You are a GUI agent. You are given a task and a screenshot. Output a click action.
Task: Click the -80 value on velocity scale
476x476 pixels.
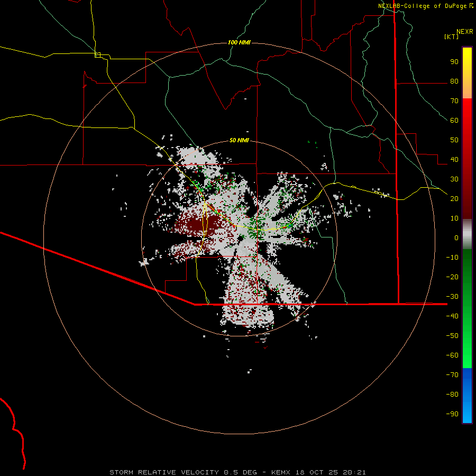(452, 395)
